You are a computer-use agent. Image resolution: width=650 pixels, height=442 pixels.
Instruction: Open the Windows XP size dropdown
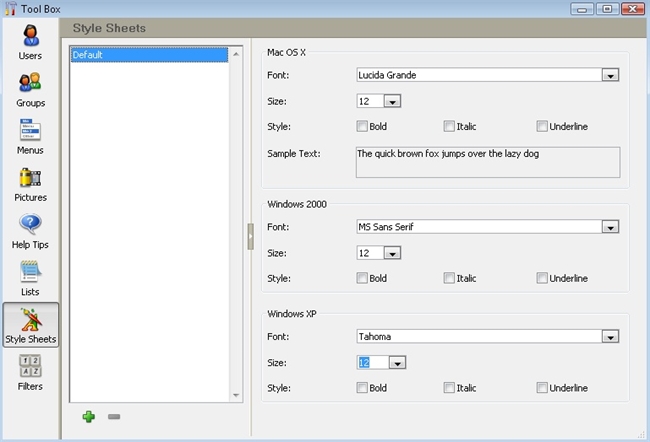click(395, 363)
